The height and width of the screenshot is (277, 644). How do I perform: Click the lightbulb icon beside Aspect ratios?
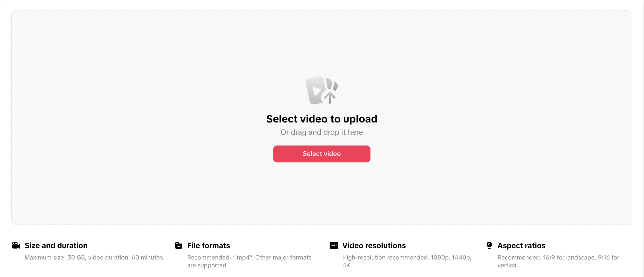pyautogui.click(x=489, y=246)
